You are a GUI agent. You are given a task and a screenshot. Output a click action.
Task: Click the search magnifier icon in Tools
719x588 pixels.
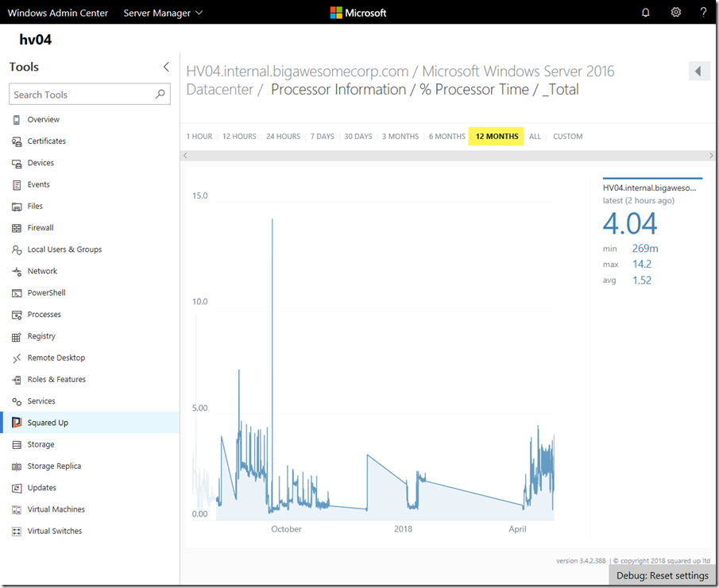(160, 94)
